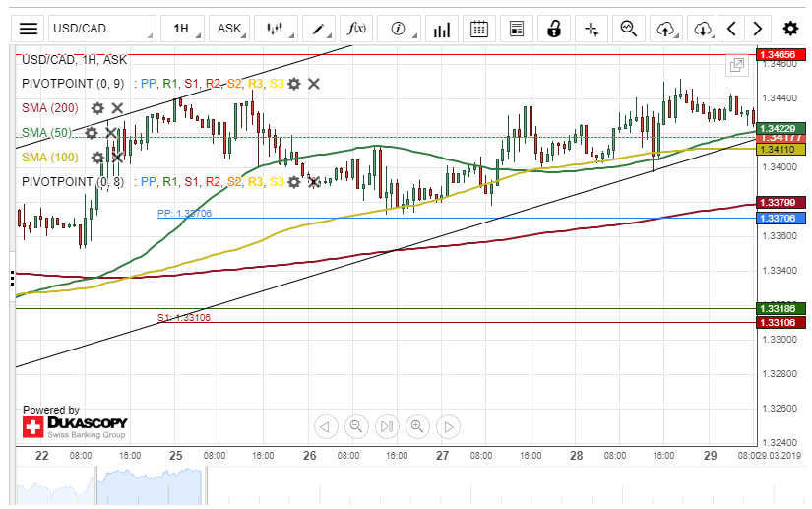Screen dimensions: 812x509
Task: Switch the ASK price side selector
Action: [230, 29]
